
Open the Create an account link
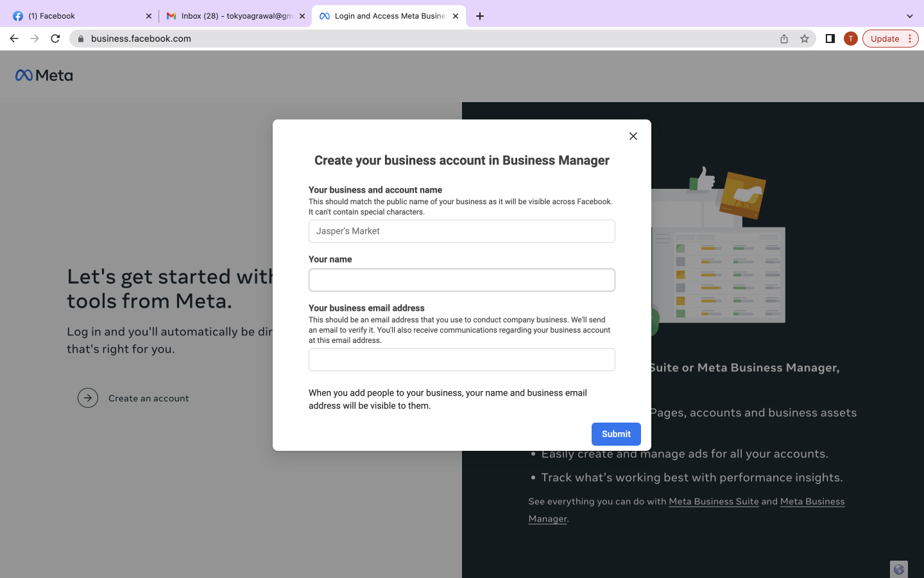point(149,398)
